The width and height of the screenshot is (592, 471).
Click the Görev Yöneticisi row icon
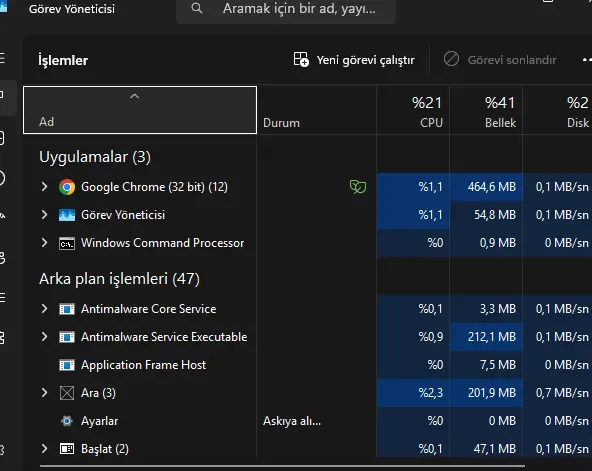[x=67, y=215]
